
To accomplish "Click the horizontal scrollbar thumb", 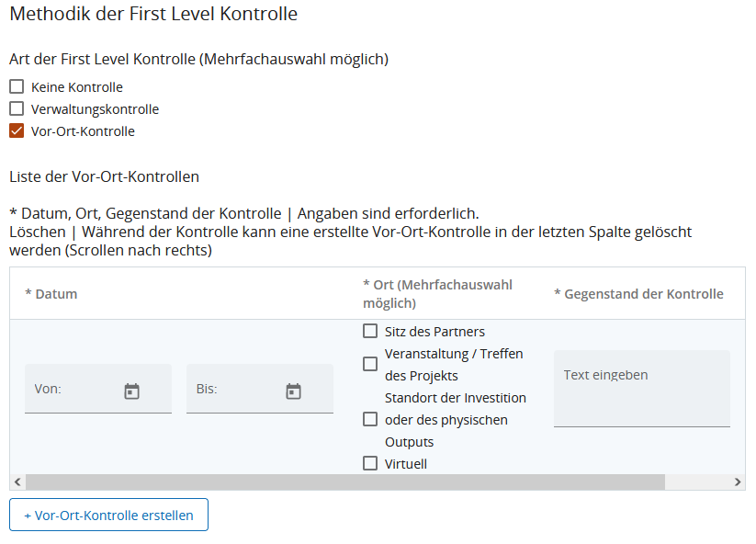I will (x=344, y=482).
